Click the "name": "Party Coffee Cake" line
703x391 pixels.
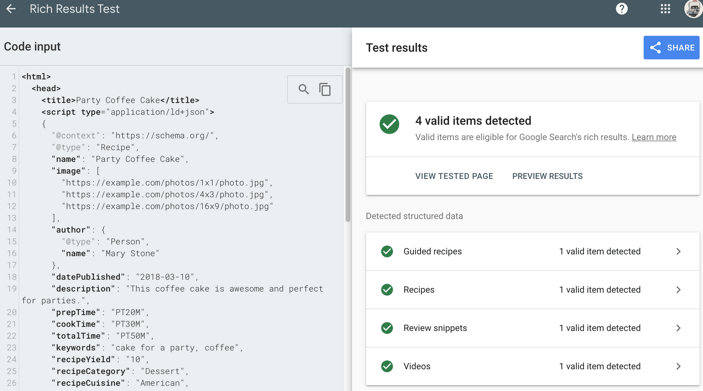(x=120, y=159)
